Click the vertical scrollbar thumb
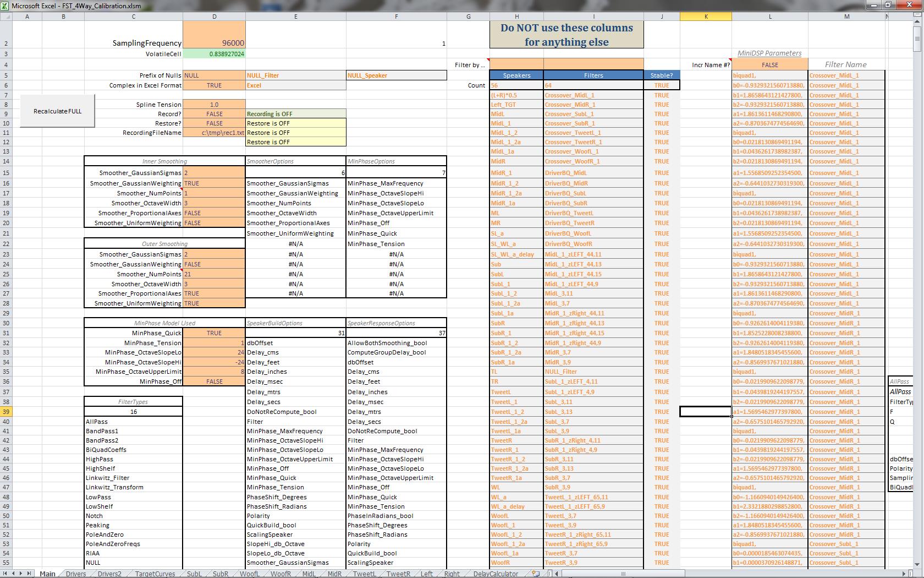924x578 pixels. [916, 40]
